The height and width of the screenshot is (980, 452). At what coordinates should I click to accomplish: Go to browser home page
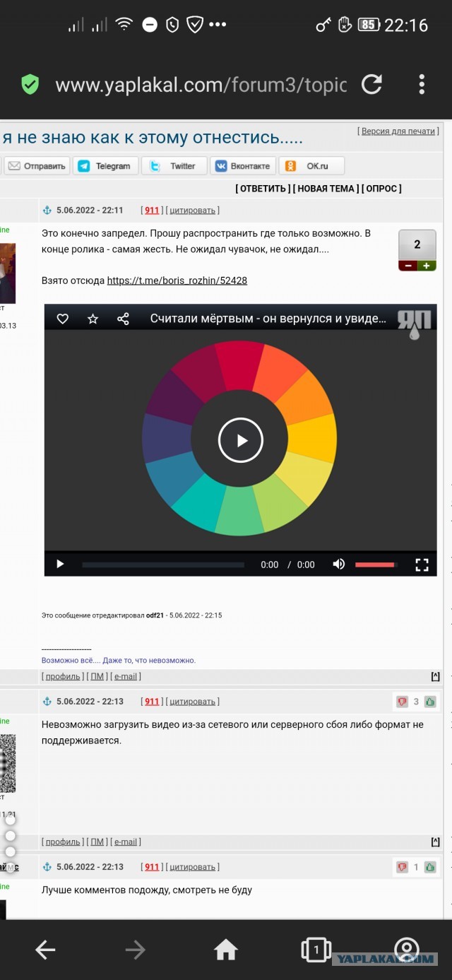pyautogui.click(x=226, y=950)
